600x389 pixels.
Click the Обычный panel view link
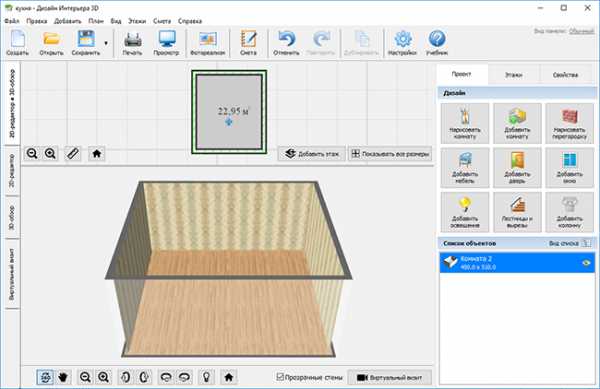[x=582, y=31]
